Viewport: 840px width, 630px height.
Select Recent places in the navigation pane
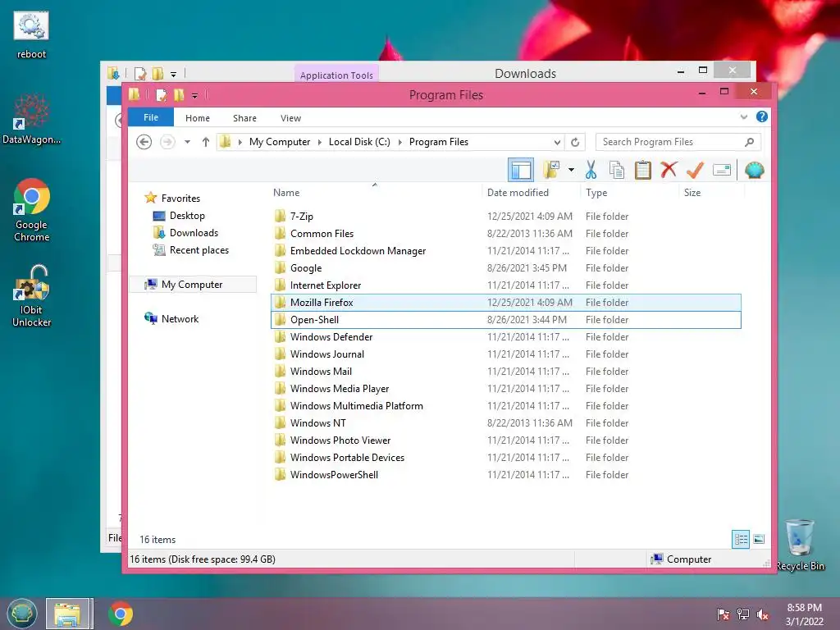pyautogui.click(x=190, y=250)
